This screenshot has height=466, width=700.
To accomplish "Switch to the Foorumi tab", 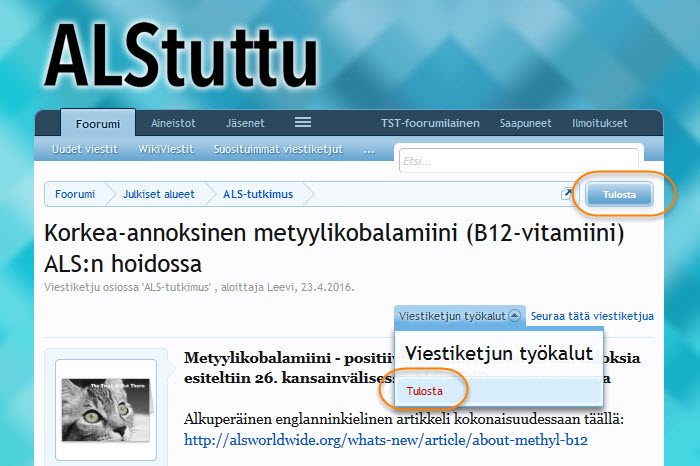I will click(x=97, y=124).
